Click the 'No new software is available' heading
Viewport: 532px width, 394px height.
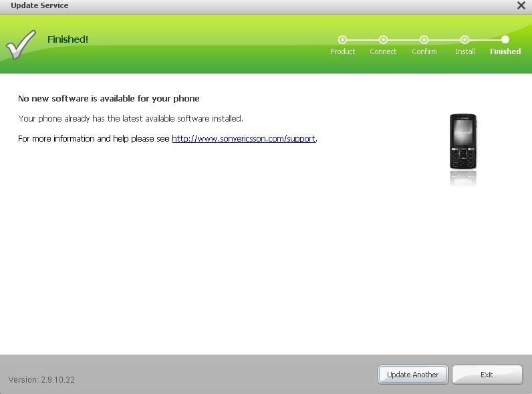(x=108, y=99)
